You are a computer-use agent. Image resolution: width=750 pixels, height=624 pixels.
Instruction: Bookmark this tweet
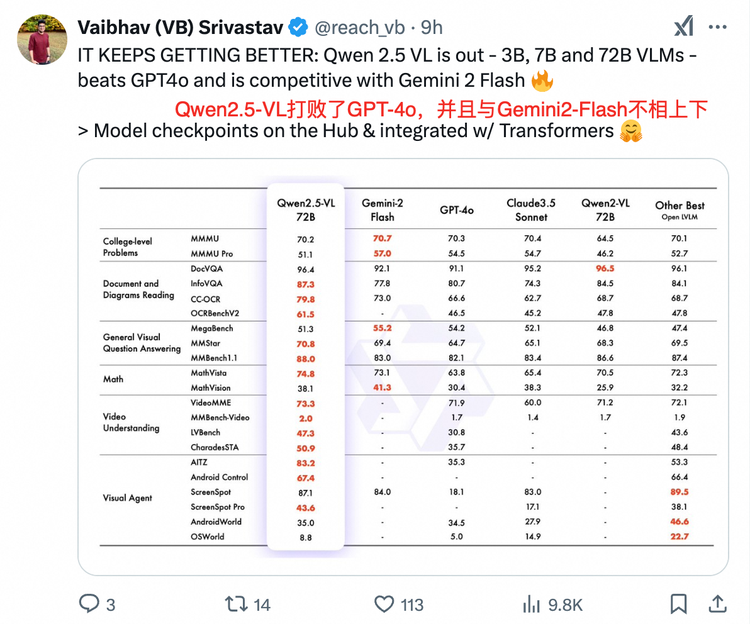pyautogui.click(x=678, y=604)
